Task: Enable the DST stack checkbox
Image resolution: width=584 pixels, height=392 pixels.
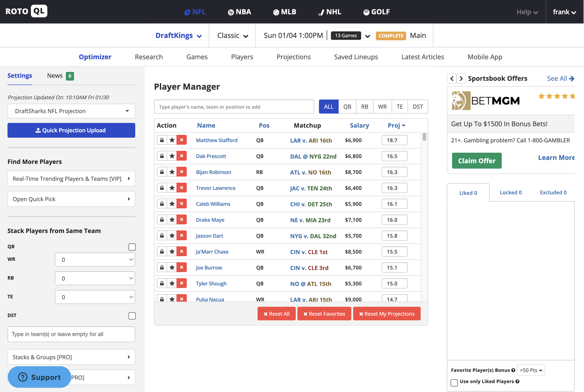Action: click(x=132, y=316)
